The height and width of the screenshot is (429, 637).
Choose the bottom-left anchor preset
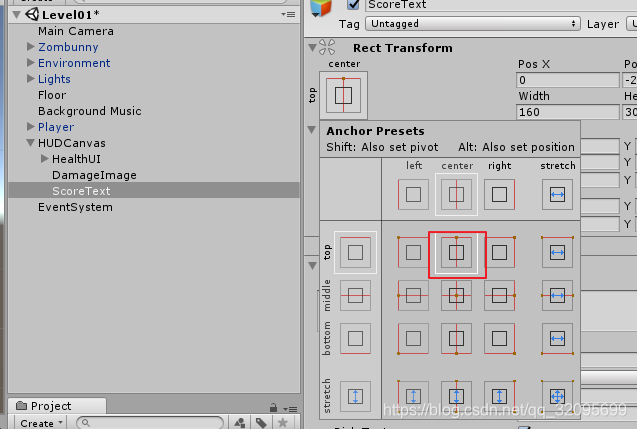click(413, 338)
